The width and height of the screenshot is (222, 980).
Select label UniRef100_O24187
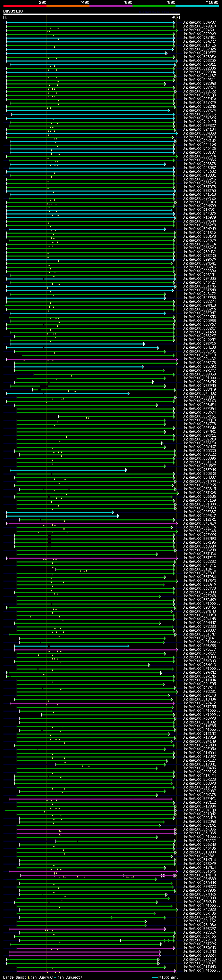click(199, 76)
